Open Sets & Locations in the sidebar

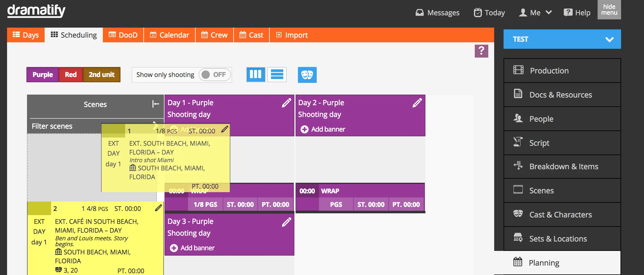pyautogui.click(x=562, y=239)
